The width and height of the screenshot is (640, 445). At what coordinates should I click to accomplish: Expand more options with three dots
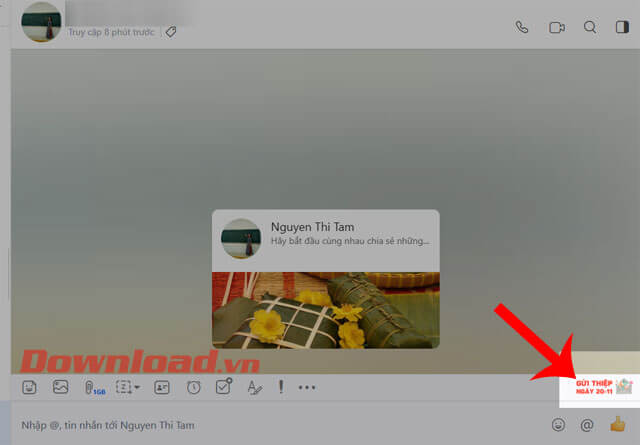coord(307,387)
